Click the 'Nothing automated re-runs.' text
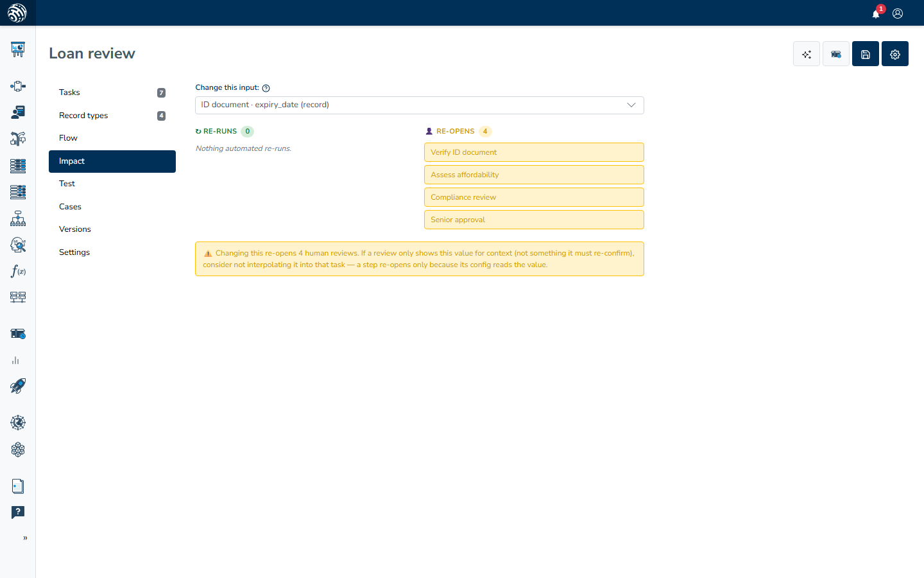Viewport: 924px width, 578px height. click(243, 148)
